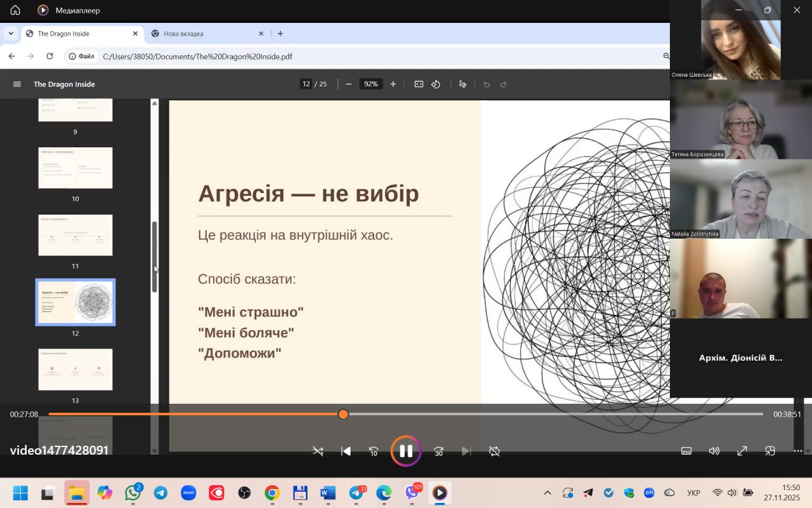Open Word from the taskbar
Image resolution: width=812 pixels, height=508 pixels.
pyautogui.click(x=328, y=493)
